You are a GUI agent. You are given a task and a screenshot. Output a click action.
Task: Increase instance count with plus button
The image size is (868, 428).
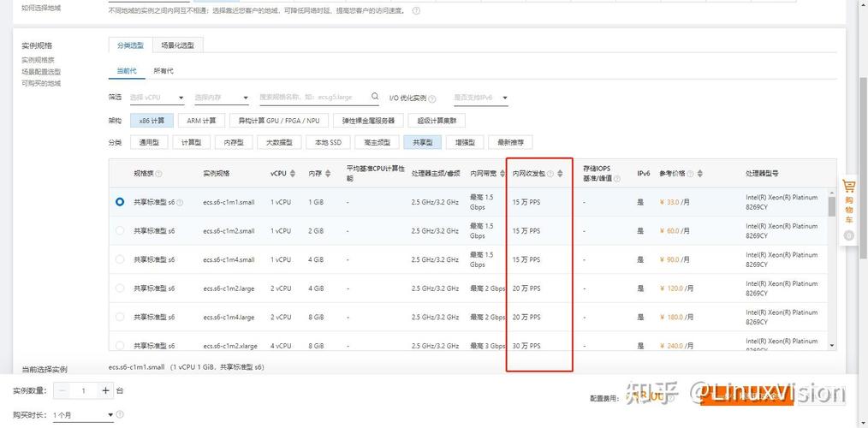(x=106, y=390)
